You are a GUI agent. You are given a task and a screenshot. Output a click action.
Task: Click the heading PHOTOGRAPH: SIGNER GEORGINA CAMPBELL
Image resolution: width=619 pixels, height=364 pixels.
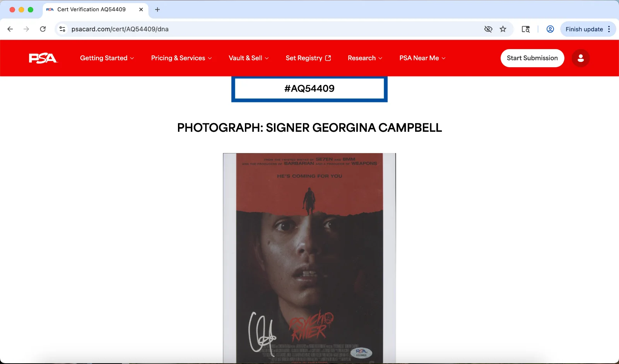coord(309,128)
